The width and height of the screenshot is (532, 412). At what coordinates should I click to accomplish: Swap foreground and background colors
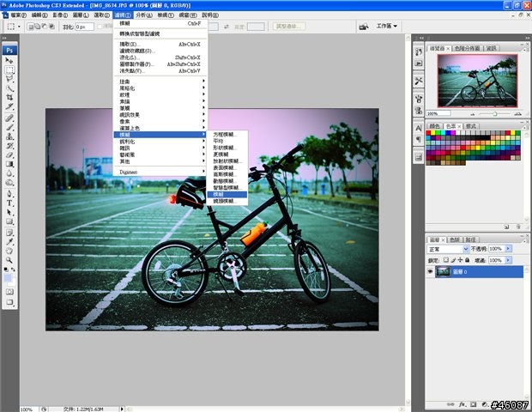coord(13,270)
